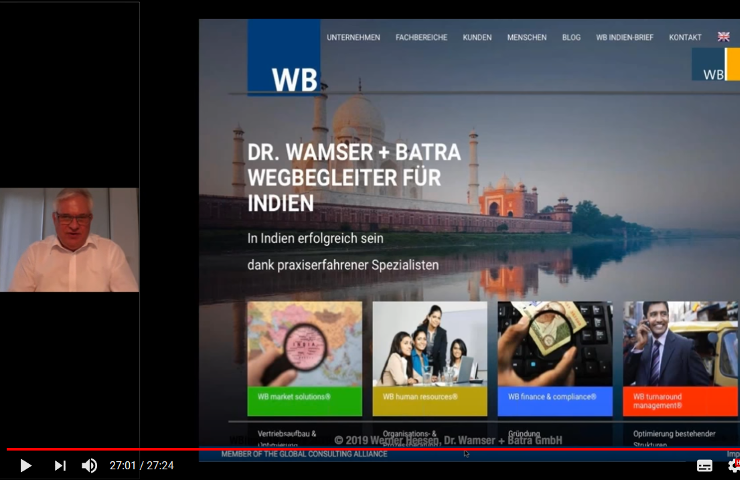
Task: Open the Menschen navigation item
Action: click(x=526, y=37)
